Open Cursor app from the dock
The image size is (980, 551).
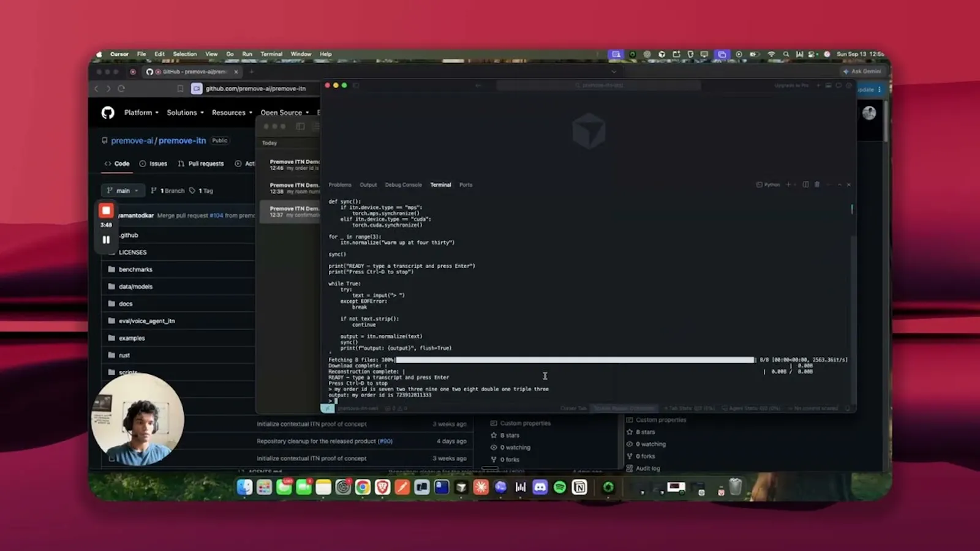pos(461,487)
